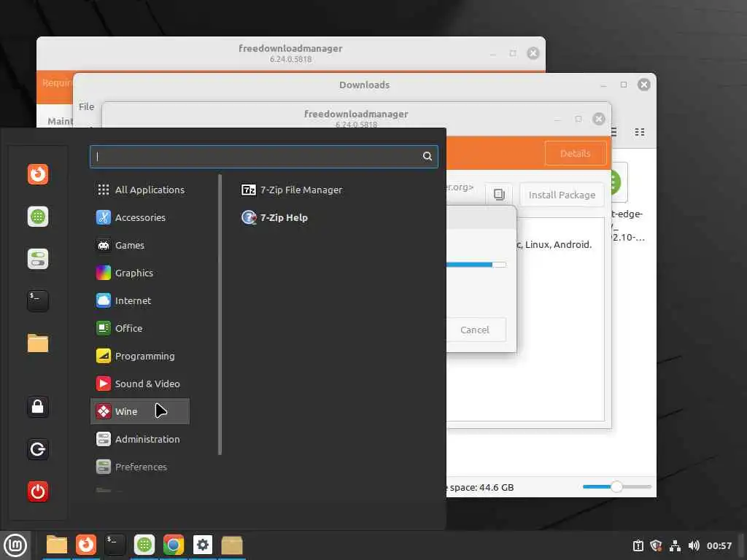Select the Accessories category
Screen dimensions: 747x560
point(140,217)
